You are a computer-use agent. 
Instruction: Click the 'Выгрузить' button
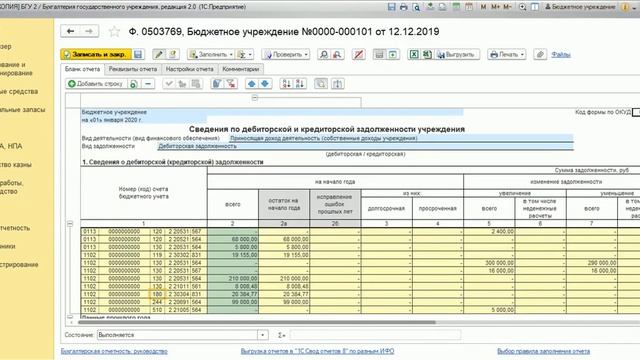(x=457, y=54)
